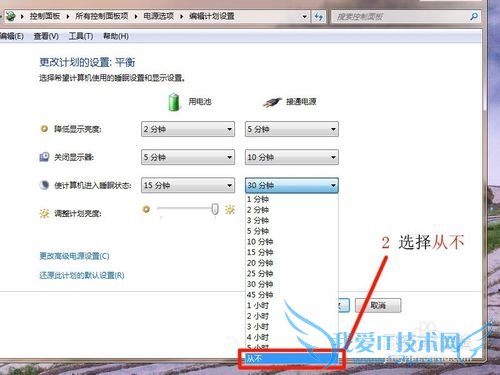Click the green battery icon
Viewport: 500px width, 375px height.
click(173, 102)
